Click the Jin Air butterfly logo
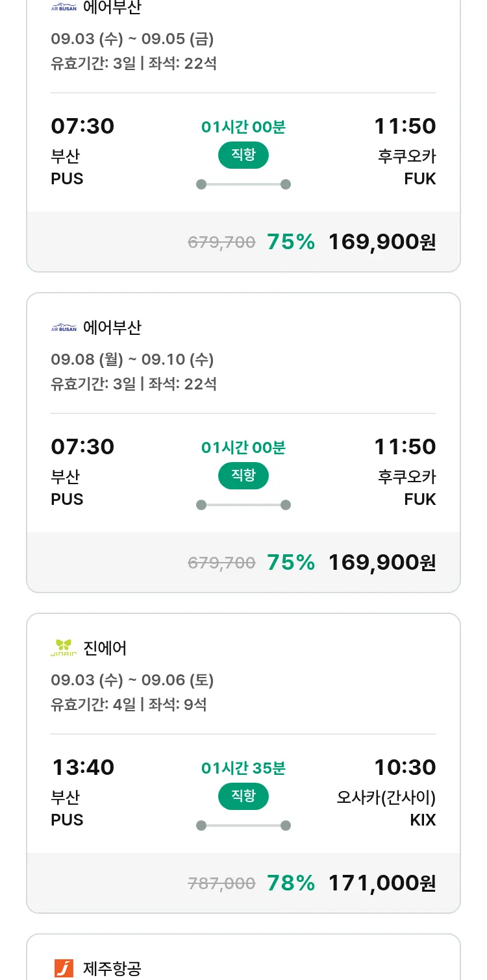Viewport: 487px width, 980px height. (x=64, y=648)
